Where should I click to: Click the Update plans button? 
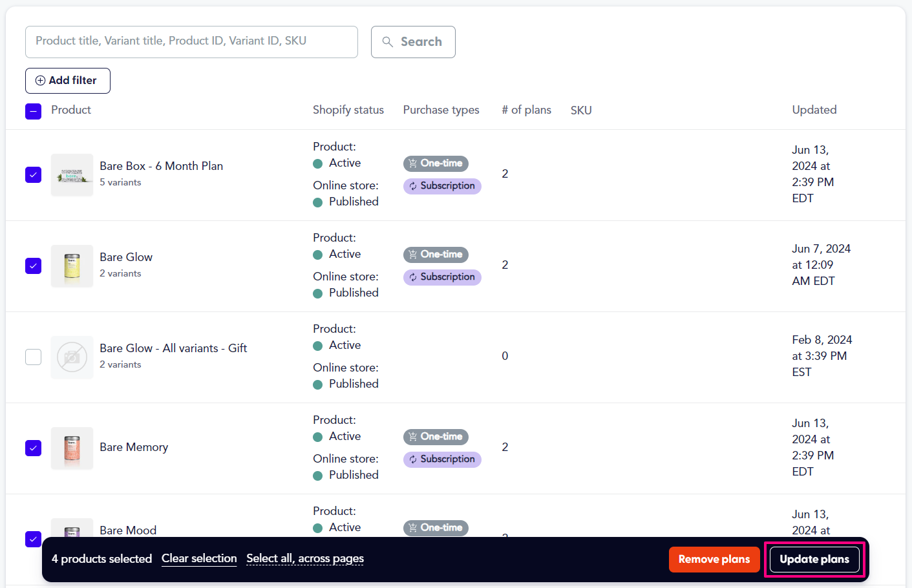click(x=815, y=559)
